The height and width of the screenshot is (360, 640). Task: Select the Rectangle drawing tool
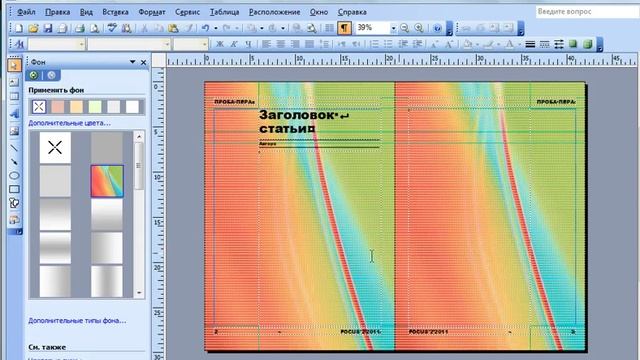tap(14, 189)
